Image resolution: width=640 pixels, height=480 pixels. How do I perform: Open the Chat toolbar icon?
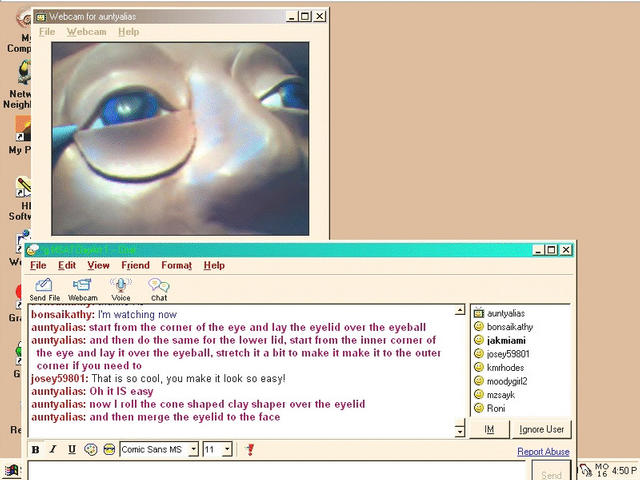pos(159,289)
